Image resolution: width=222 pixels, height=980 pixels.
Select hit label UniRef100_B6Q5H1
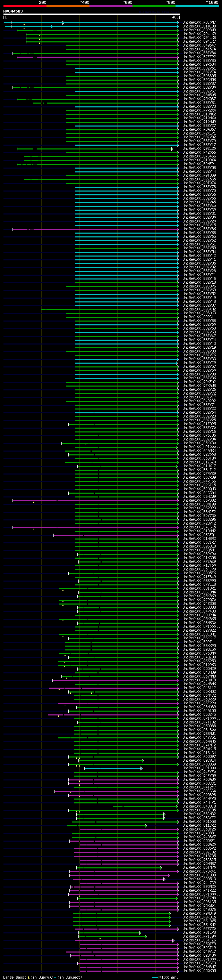click(199, 550)
